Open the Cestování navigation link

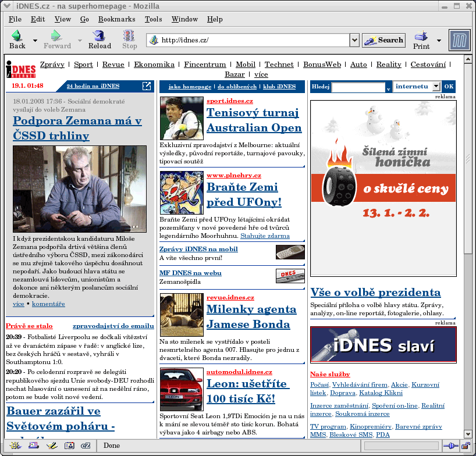click(428, 65)
